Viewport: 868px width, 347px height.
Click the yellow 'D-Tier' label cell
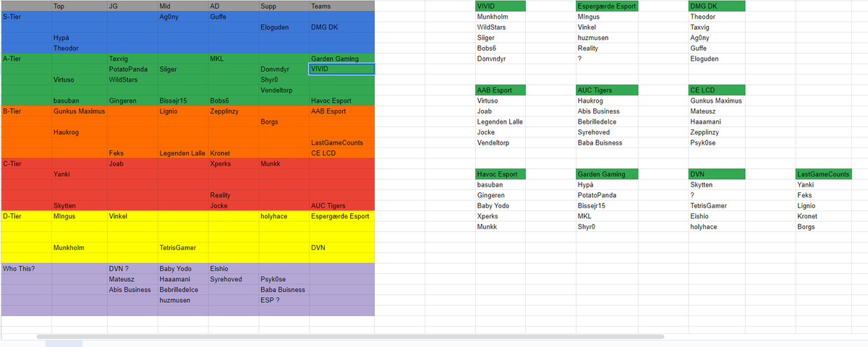[x=26, y=216]
